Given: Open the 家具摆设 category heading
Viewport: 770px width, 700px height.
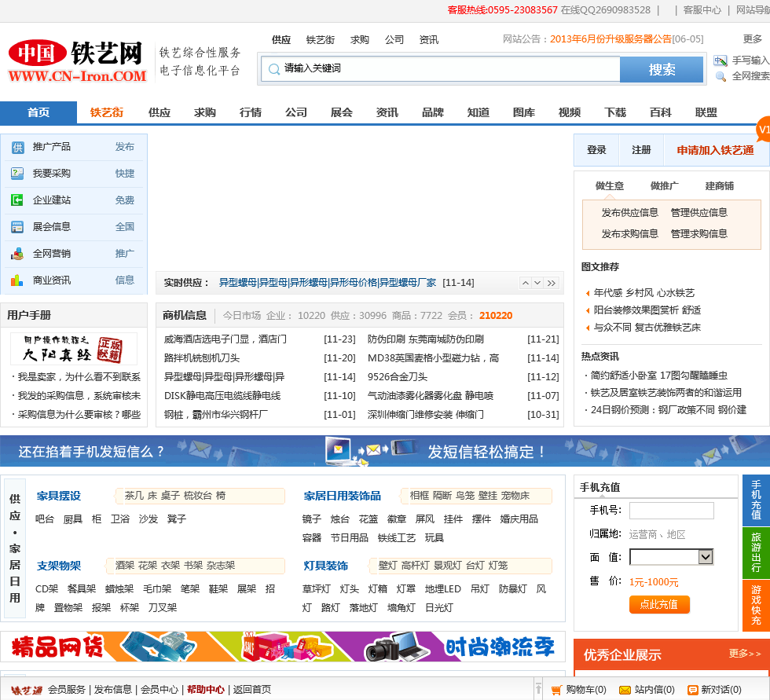Looking at the screenshot, I should 59,496.
